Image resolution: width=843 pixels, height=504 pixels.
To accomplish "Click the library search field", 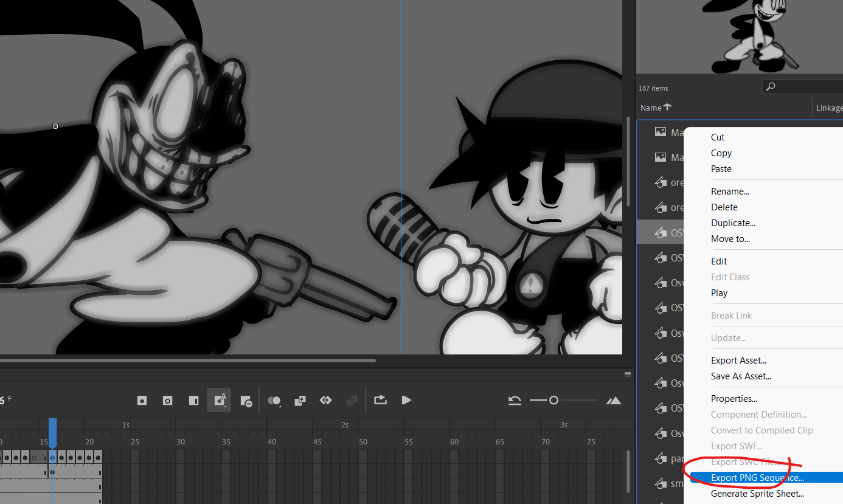I will (802, 87).
